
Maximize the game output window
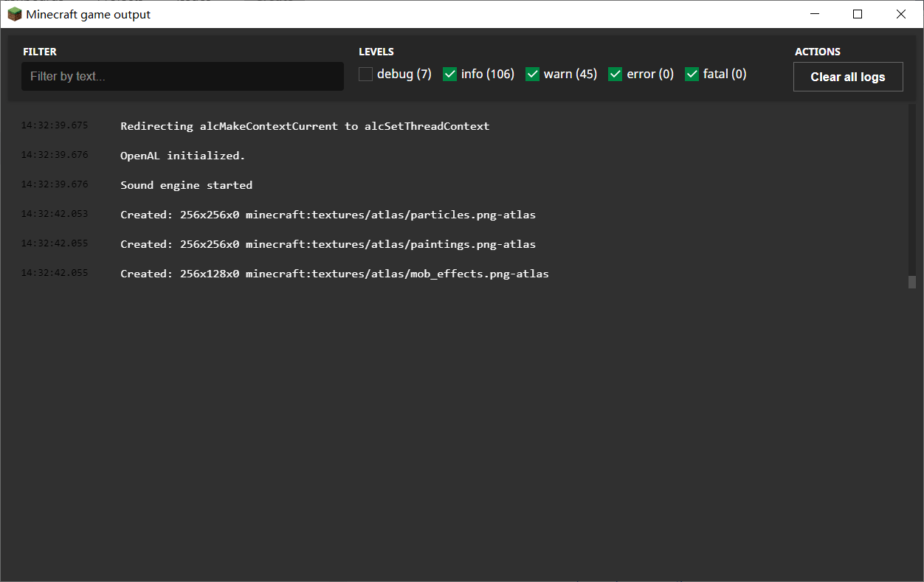[858, 14]
